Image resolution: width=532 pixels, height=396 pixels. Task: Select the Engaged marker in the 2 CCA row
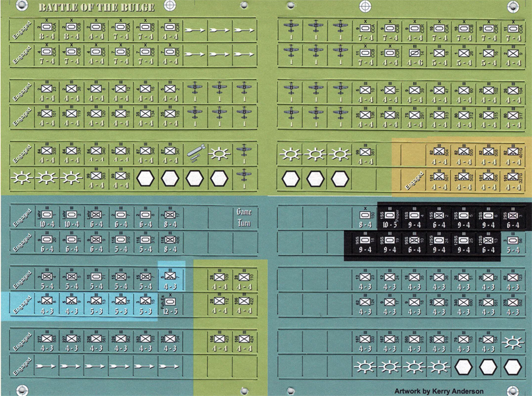pyautogui.click(x=22, y=30)
